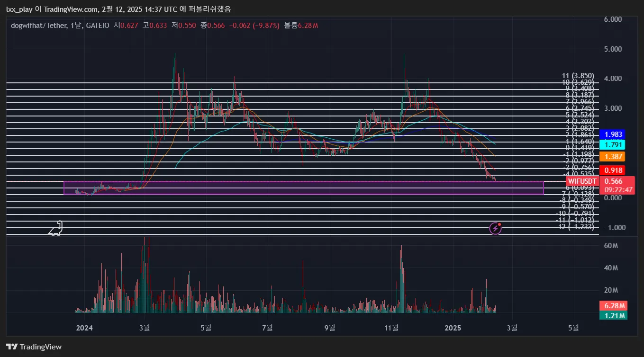Click the cyan 1.791 price tag

point(612,144)
